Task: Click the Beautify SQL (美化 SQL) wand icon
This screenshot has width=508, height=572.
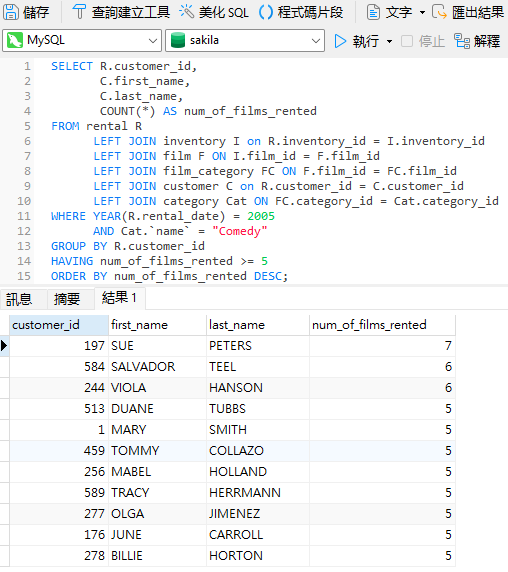Action: [x=187, y=12]
